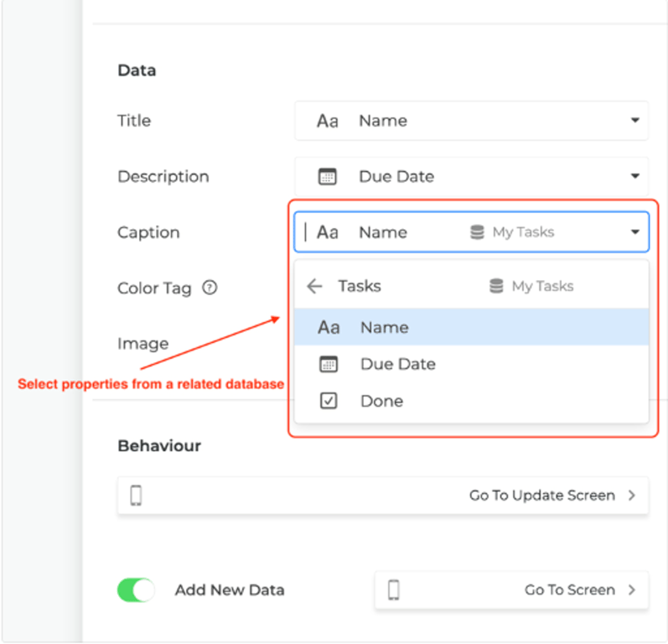This screenshot has width=668, height=644.
Task: Click the Aa text icon in the Name list row
Action: coord(329,327)
